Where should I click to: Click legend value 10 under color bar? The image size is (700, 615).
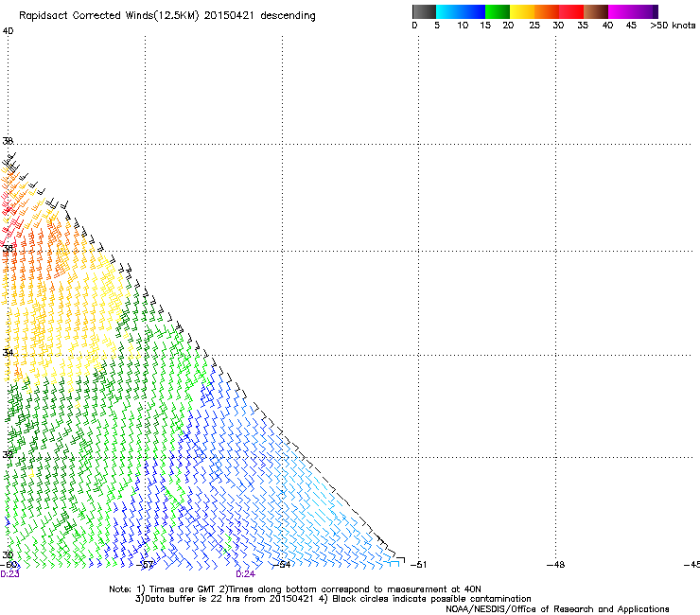(463, 26)
